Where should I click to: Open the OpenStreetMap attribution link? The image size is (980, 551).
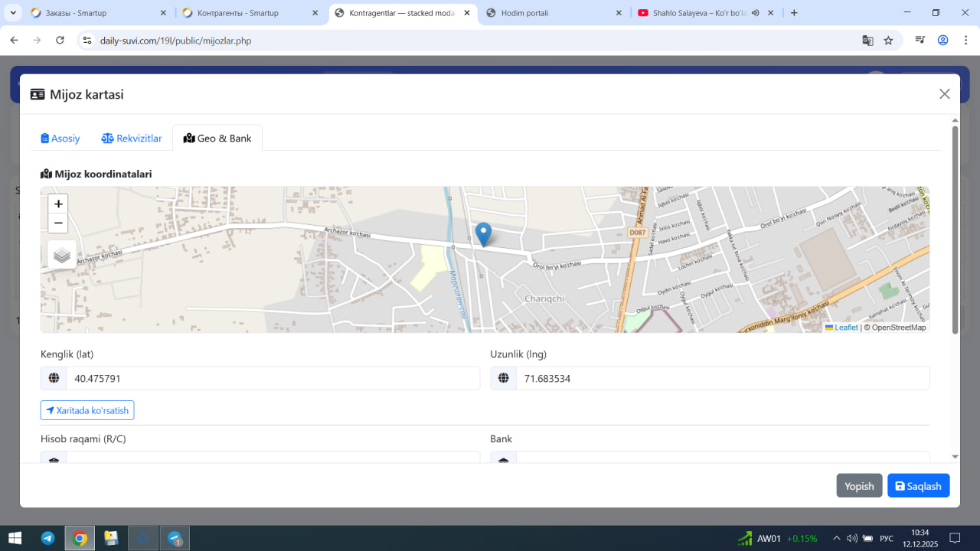coord(899,328)
